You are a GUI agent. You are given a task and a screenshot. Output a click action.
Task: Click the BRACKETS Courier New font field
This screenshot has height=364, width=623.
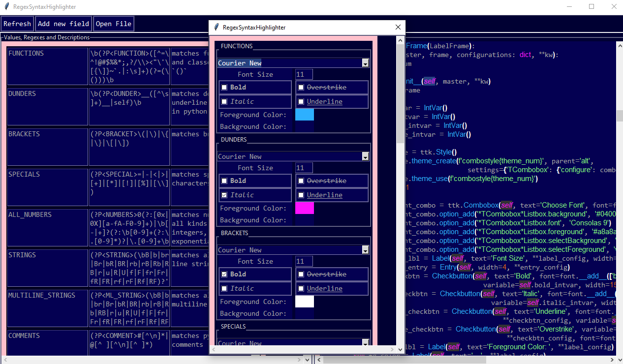[x=289, y=250]
